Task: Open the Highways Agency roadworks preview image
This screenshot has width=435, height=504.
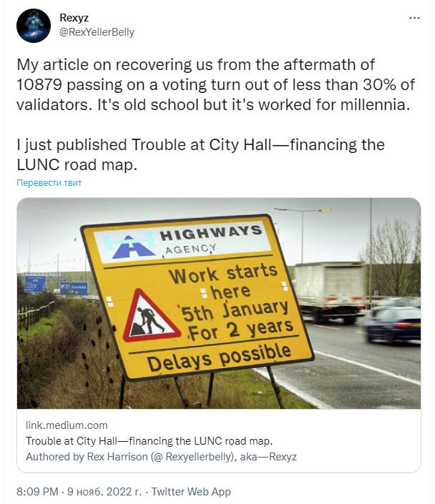Action: [x=219, y=303]
